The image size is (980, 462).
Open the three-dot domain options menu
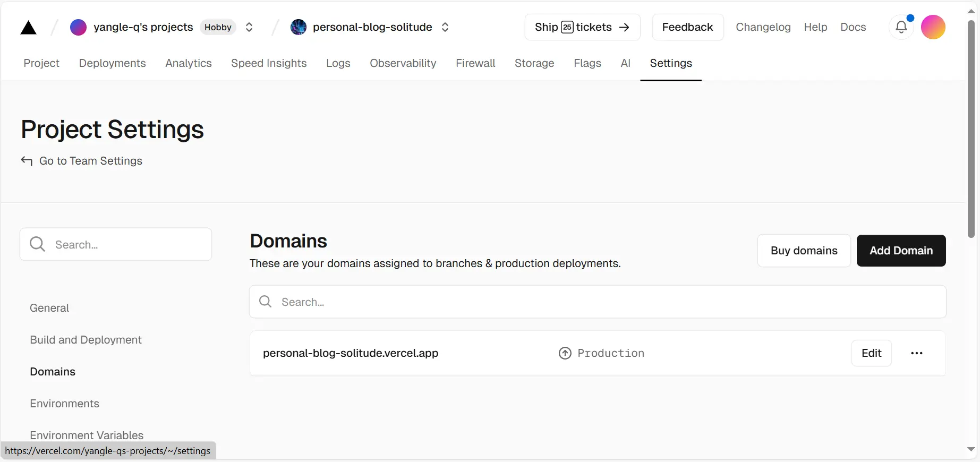917,353
